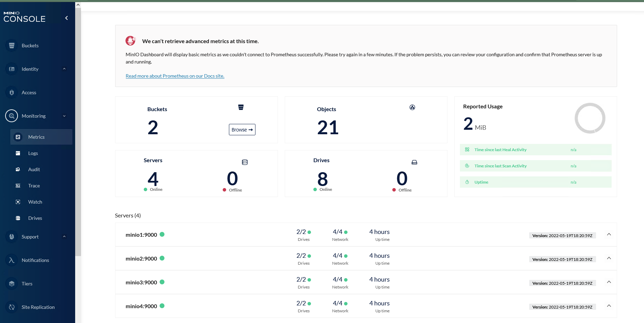Click the Reported Usage donut chart

(x=590, y=118)
